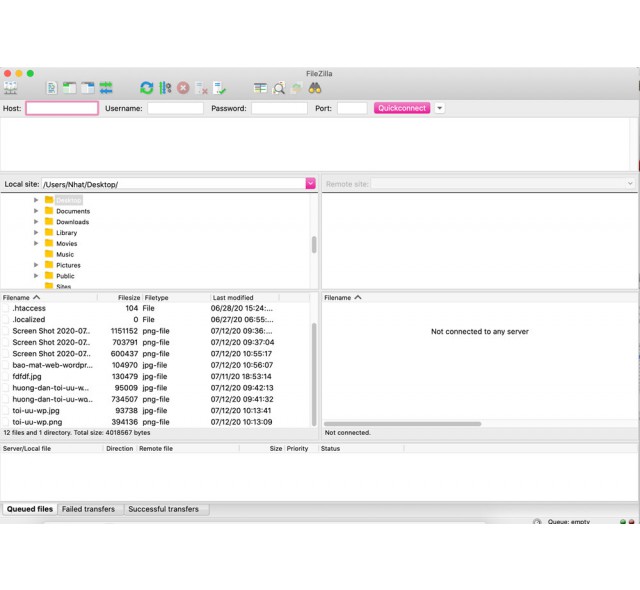The image size is (640, 590).
Task: Expand the Documents folder
Action: click(x=36, y=211)
